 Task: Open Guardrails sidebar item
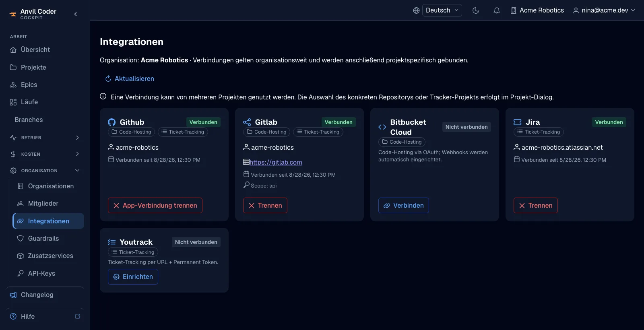pyautogui.click(x=48, y=238)
